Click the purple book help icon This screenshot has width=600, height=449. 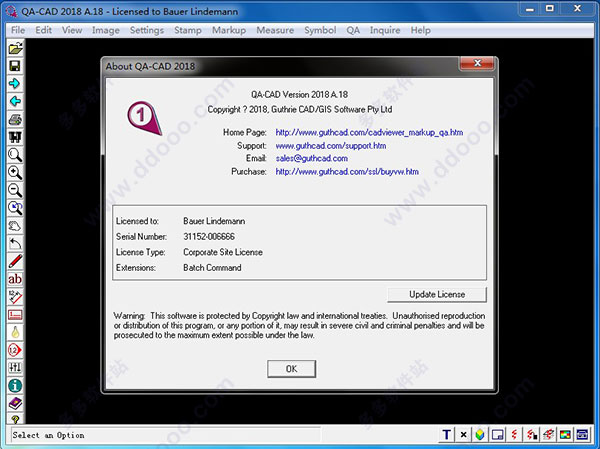coord(15,403)
